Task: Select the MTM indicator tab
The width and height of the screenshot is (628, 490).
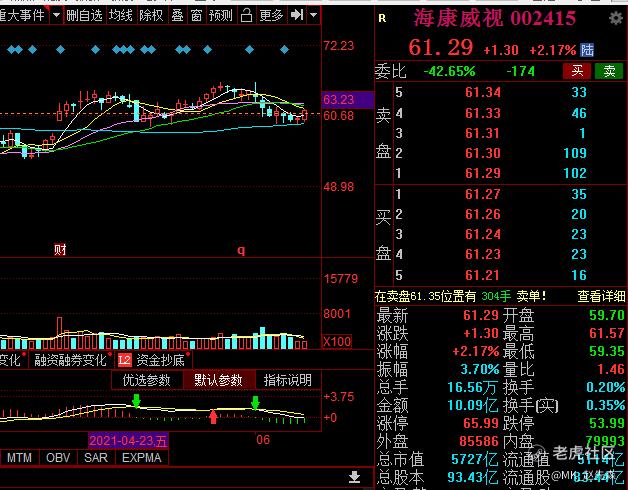Action: 19,458
